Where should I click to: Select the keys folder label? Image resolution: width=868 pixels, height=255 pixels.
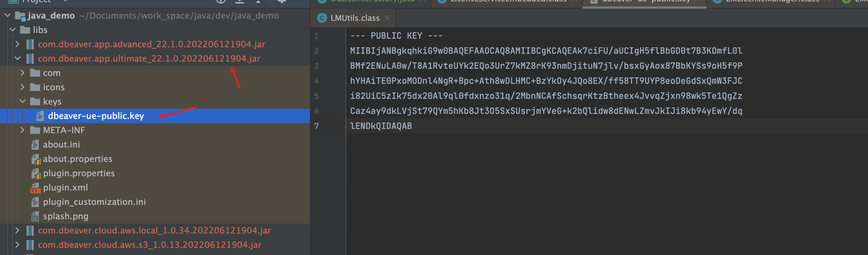click(x=52, y=102)
